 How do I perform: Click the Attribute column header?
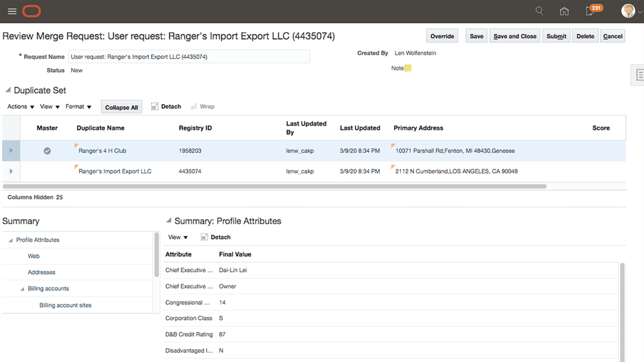(178, 254)
